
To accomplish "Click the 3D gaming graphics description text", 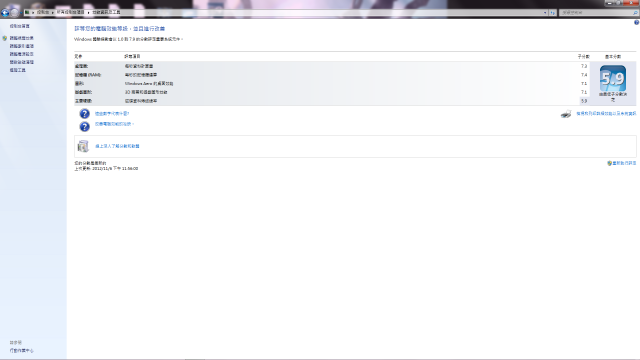I will pos(146,92).
